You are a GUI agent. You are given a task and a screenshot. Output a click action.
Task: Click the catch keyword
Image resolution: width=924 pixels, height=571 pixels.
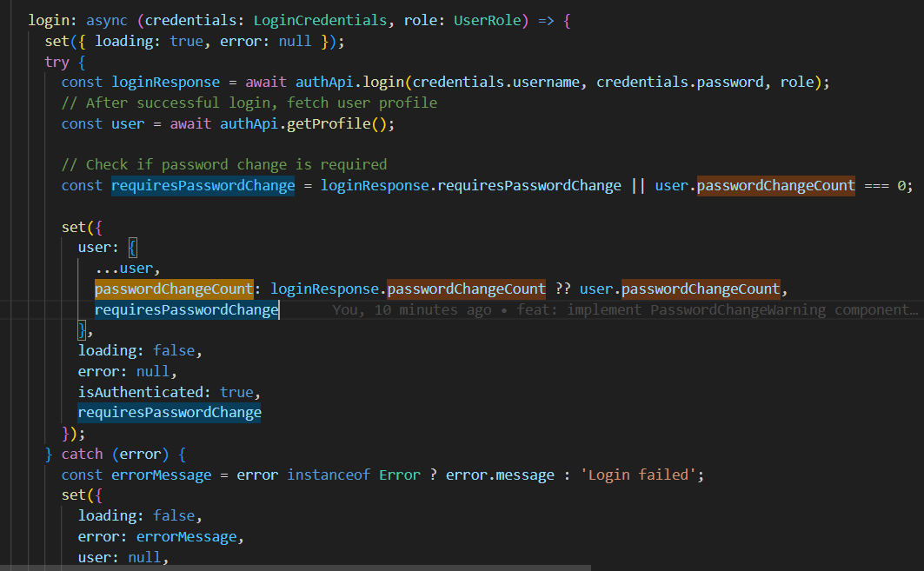coord(82,455)
